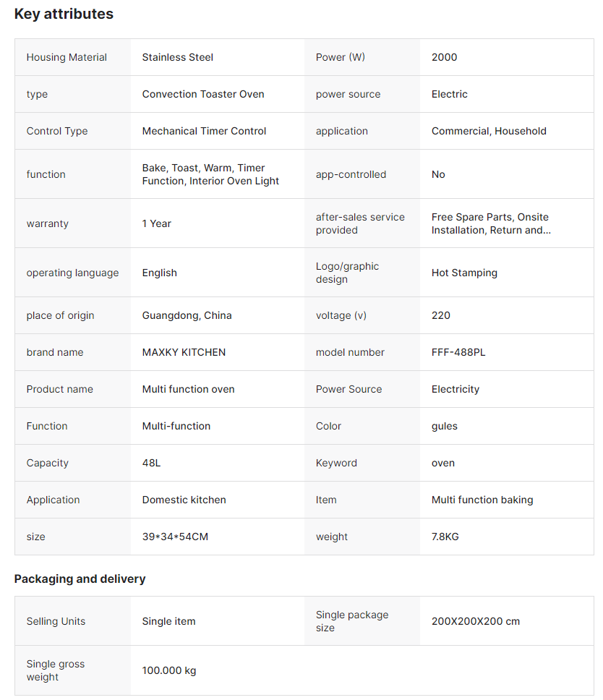Click the 1 Year warranty value
603x700 pixels.
click(156, 223)
